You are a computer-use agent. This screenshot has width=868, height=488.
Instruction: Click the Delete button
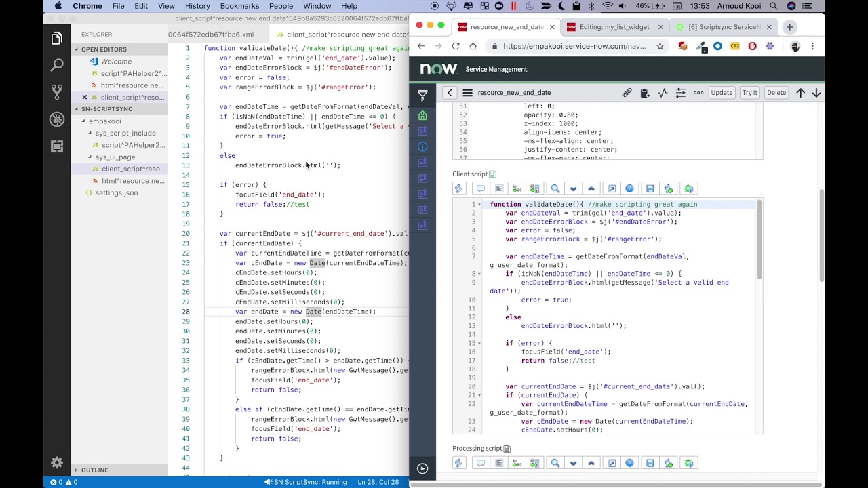[x=776, y=93]
